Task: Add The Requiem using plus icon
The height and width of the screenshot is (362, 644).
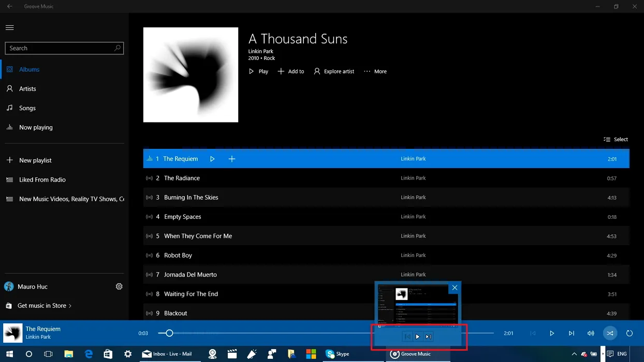Action: tap(232, 159)
